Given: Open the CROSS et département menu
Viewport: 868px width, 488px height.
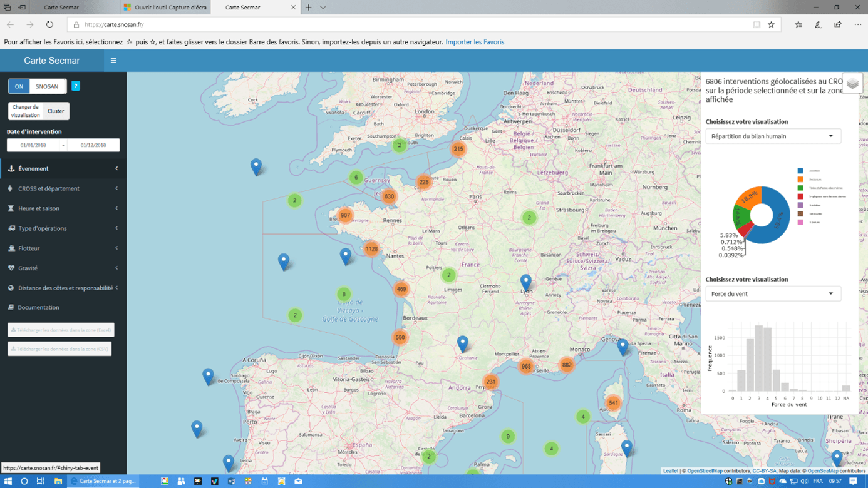Looking at the screenshot, I should tap(63, 188).
